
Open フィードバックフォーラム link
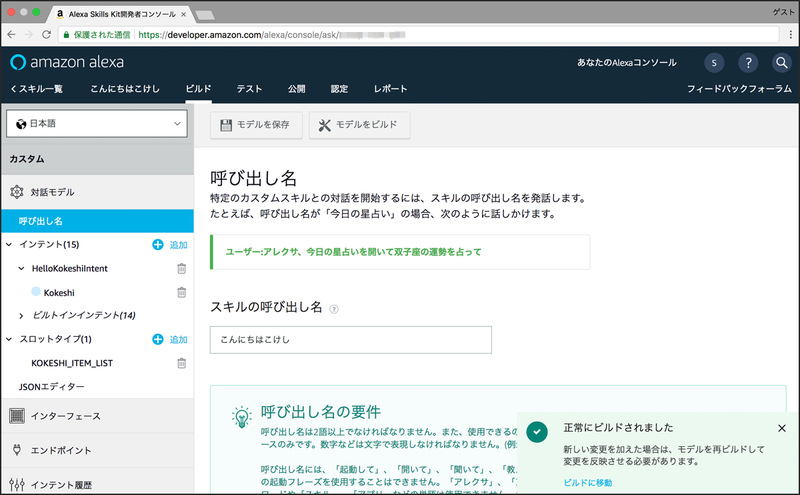click(739, 89)
